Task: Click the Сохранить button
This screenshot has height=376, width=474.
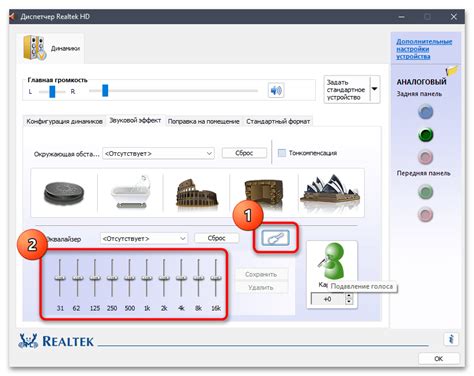Action: click(x=261, y=274)
